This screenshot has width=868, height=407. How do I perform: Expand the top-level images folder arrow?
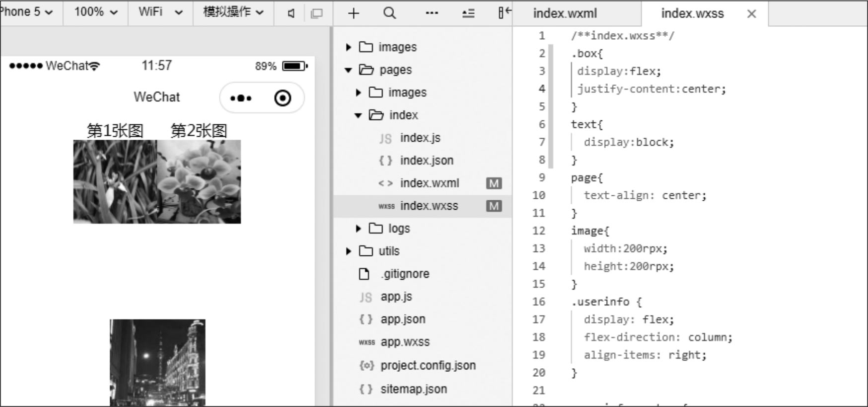(x=349, y=47)
